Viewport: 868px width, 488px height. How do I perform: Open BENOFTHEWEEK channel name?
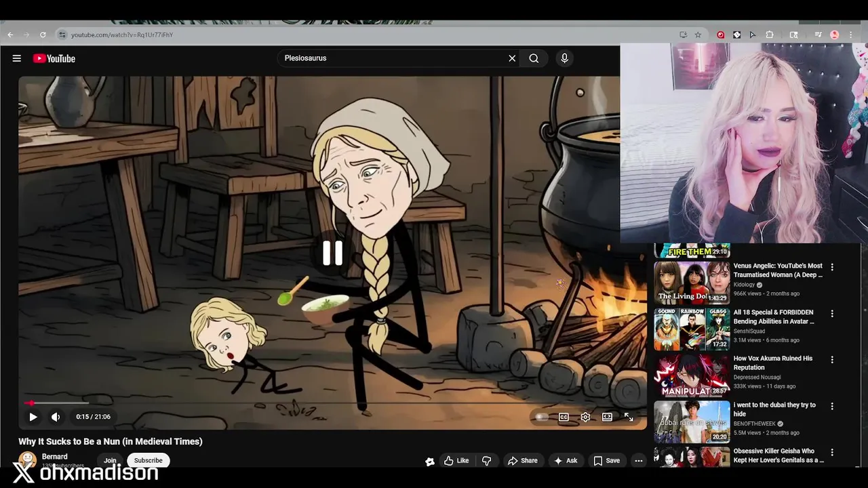tap(754, 424)
